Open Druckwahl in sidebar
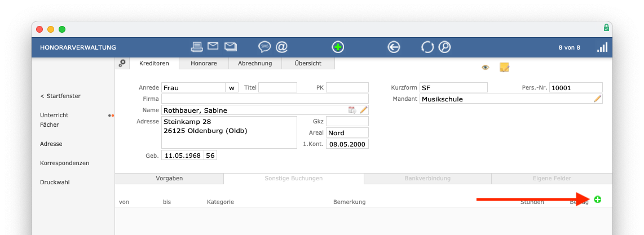 pos(55,182)
